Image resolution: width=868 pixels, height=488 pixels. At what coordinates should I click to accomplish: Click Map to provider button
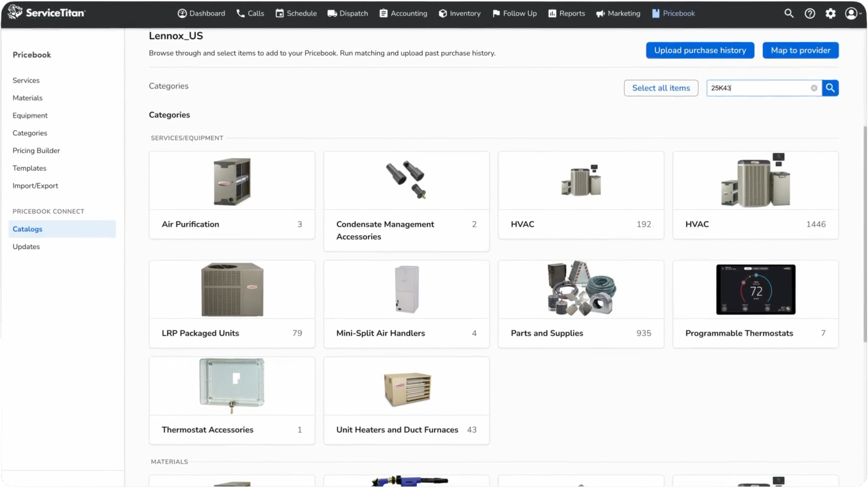pyautogui.click(x=800, y=50)
